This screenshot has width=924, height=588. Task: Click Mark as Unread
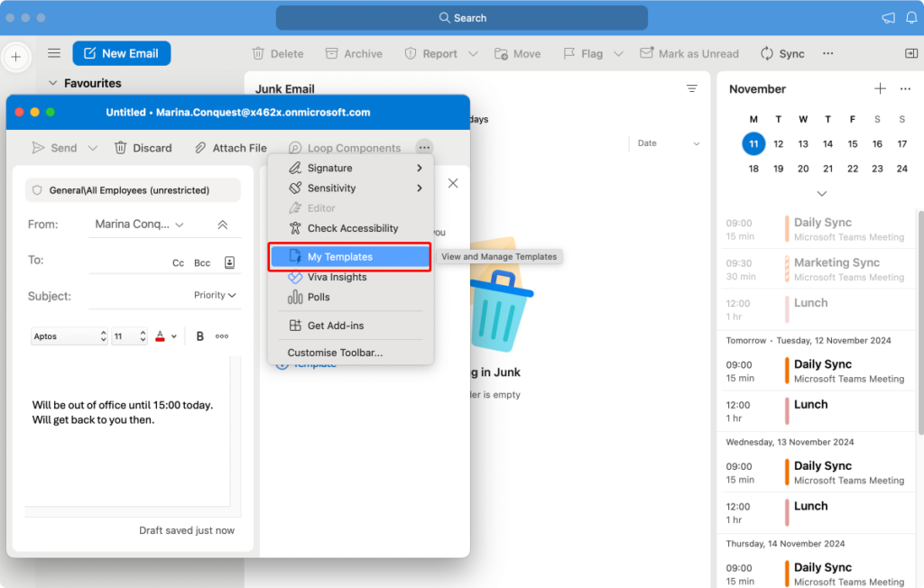point(688,53)
